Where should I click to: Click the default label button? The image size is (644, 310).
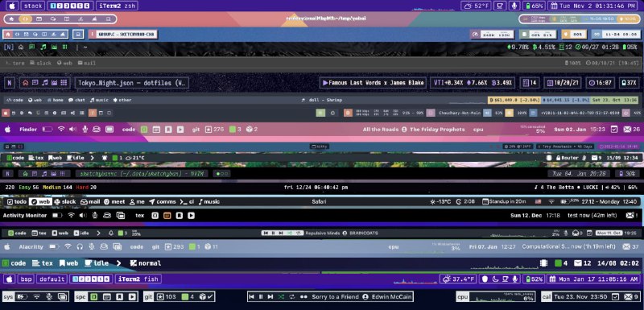52,279
